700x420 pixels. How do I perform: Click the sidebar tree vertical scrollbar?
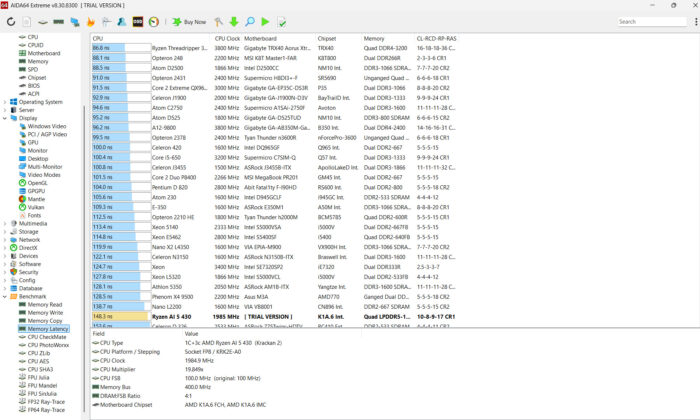point(83,259)
